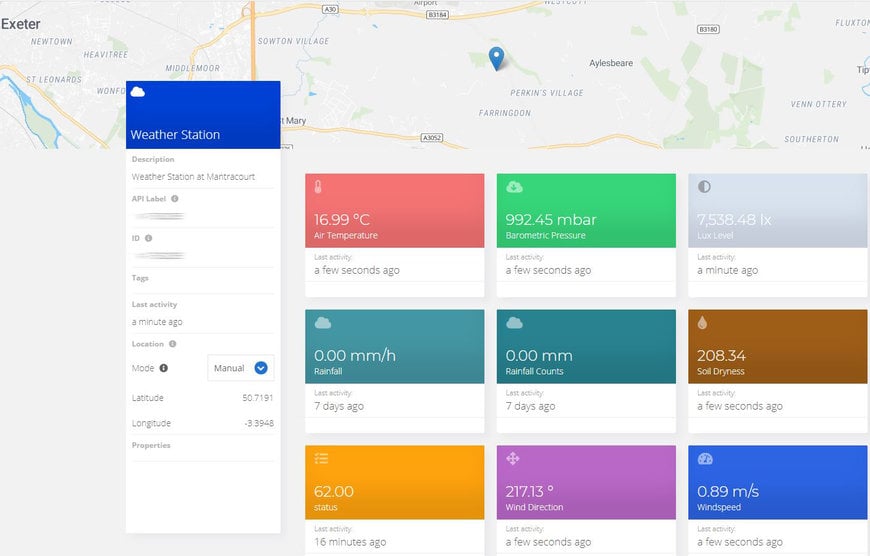Click the thermometer icon on Air Temperature tile

[318, 187]
